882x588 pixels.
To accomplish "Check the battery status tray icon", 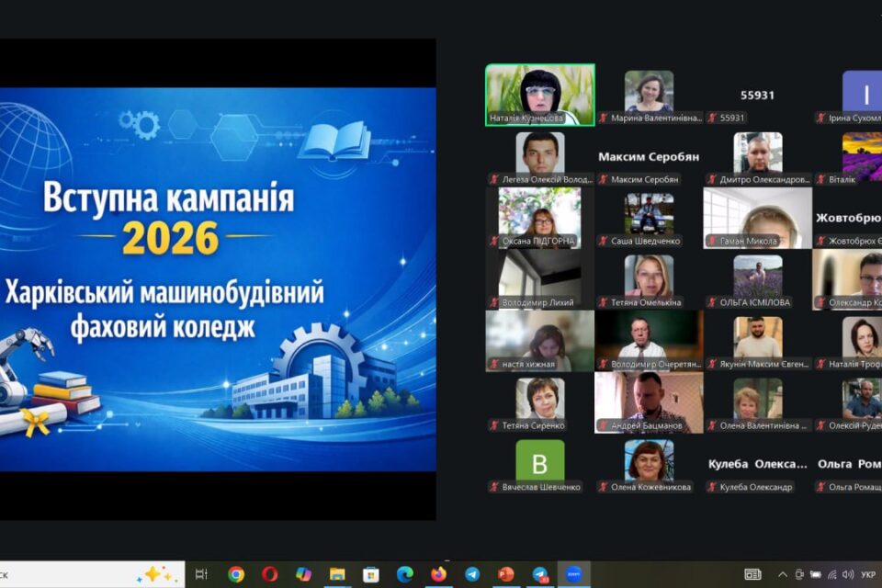I will 816,574.
